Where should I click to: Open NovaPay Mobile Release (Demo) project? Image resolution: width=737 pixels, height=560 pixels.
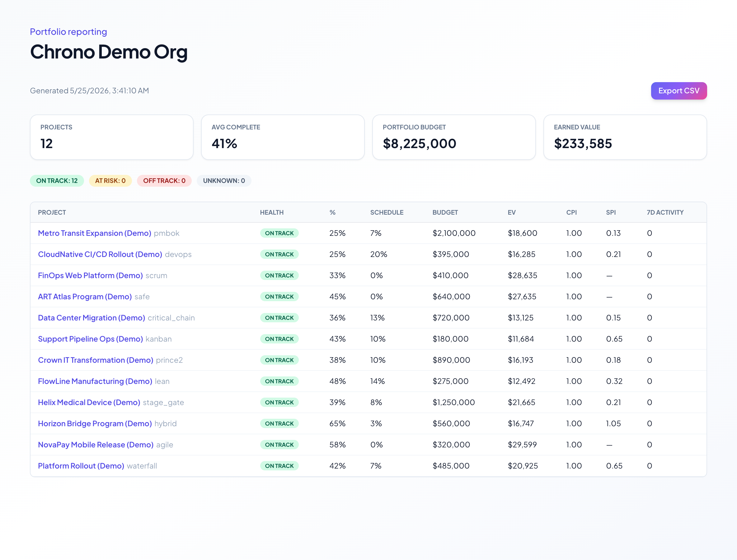click(x=96, y=445)
